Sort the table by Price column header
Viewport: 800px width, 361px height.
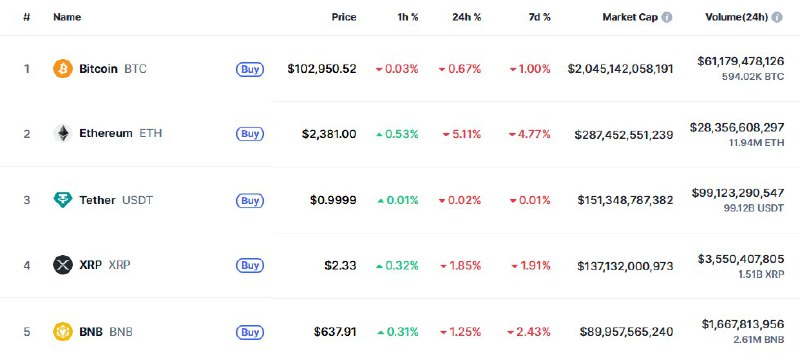(344, 17)
